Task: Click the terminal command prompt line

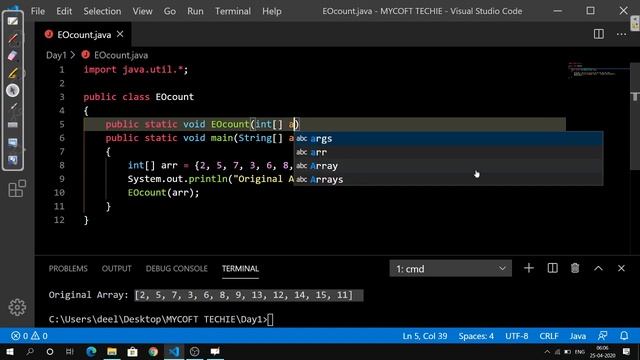Action: coord(161,319)
